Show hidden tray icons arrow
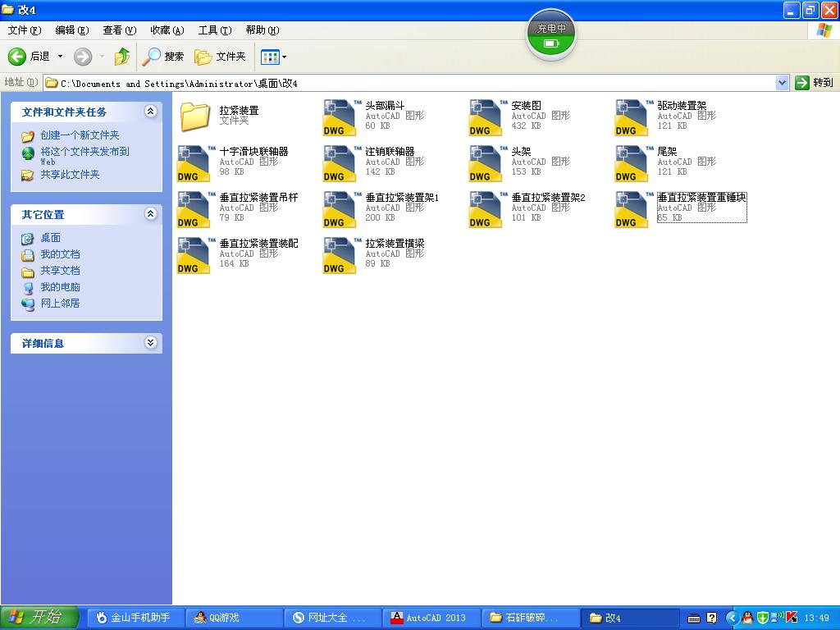The width and height of the screenshot is (840, 630). (x=732, y=619)
